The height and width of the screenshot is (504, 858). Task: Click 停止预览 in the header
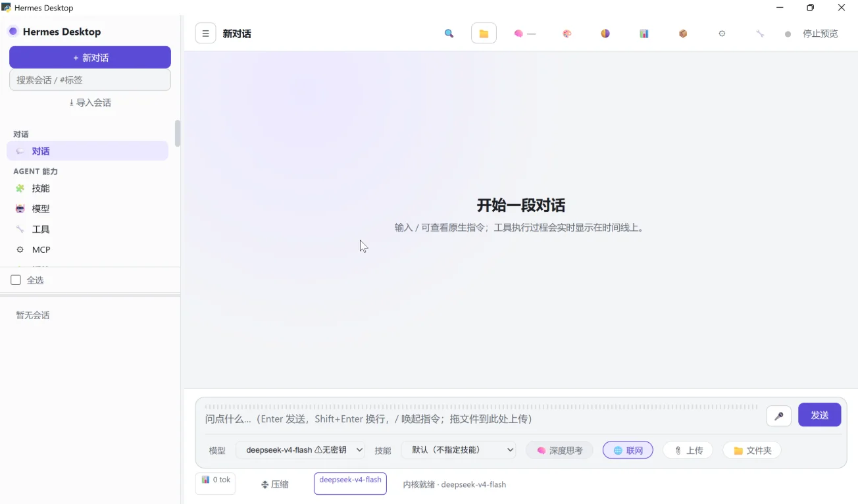(820, 34)
